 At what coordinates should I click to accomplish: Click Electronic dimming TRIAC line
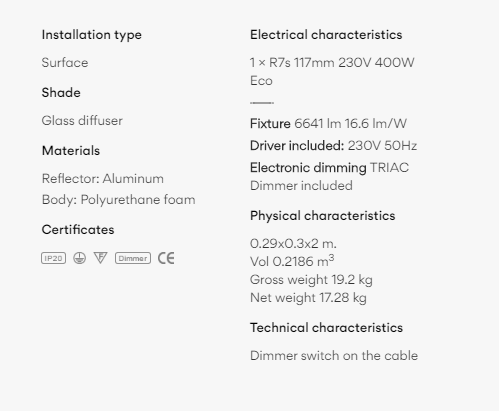329,168
